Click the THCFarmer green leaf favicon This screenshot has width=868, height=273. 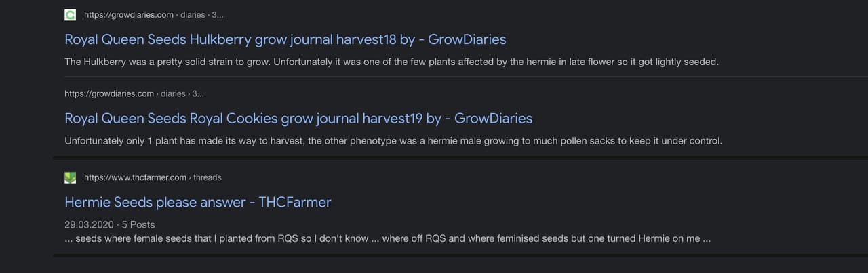coord(70,177)
